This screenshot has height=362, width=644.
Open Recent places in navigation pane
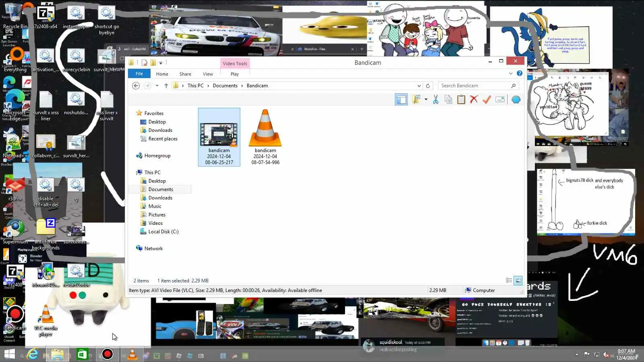[163, 139]
